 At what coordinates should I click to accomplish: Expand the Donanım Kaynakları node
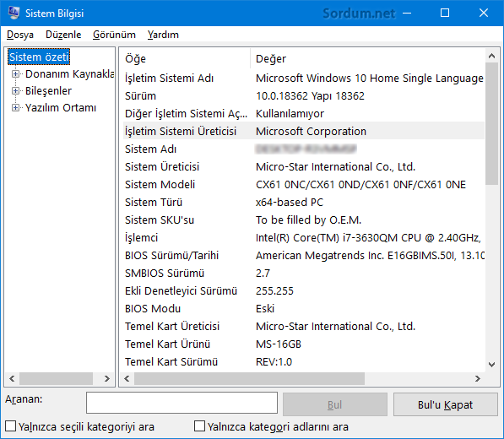(x=15, y=74)
